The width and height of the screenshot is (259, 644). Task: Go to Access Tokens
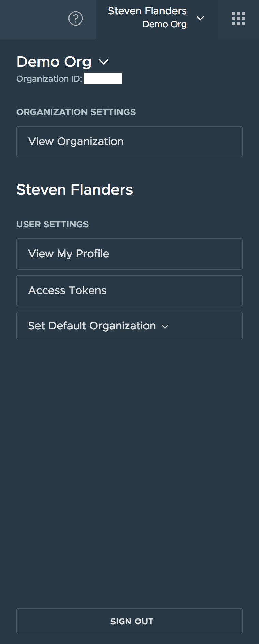click(129, 291)
